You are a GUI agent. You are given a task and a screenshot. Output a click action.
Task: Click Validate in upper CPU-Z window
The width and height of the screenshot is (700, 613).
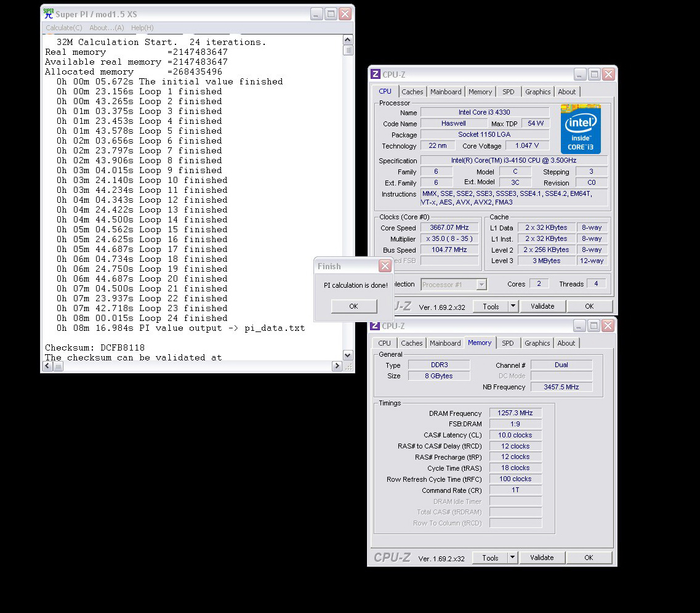coord(542,307)
